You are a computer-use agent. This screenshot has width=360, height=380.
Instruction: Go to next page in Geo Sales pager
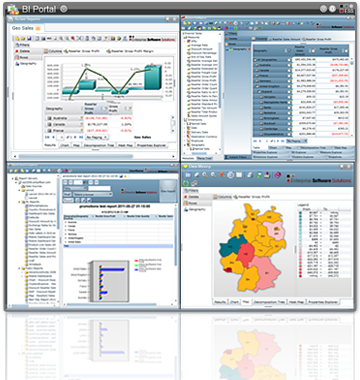click(x=76, y=137)
